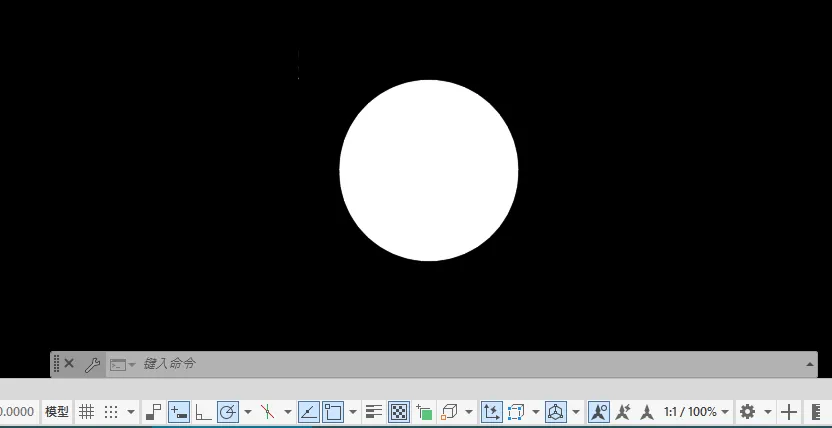The image size is (832, 428).
Task: Click the polar tracking icon
Action: (x=228, y=412)
